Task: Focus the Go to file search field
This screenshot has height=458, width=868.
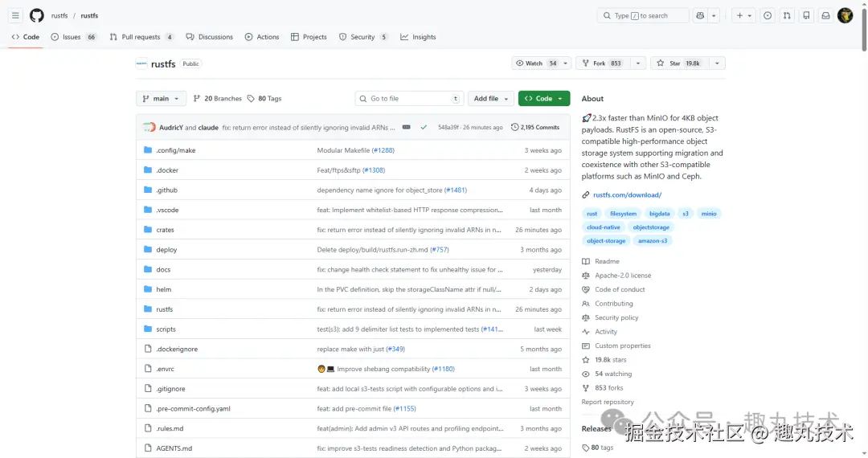Action: 408,99
